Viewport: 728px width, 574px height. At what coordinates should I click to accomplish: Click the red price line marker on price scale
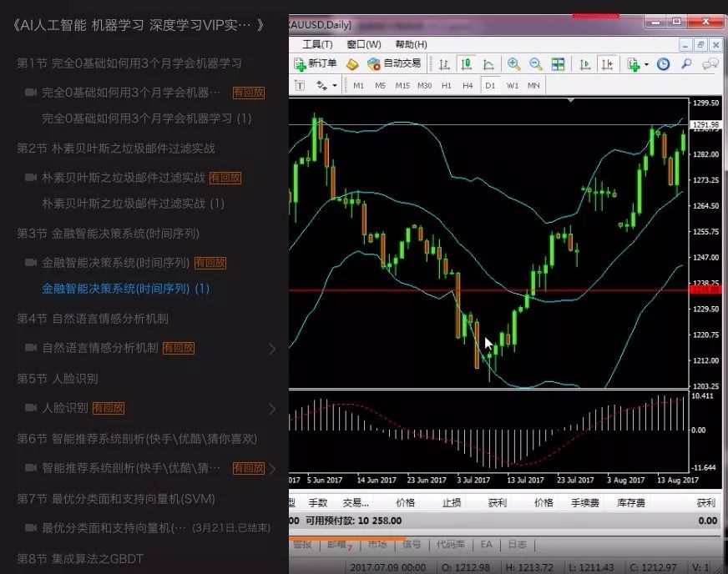point(705,290)
